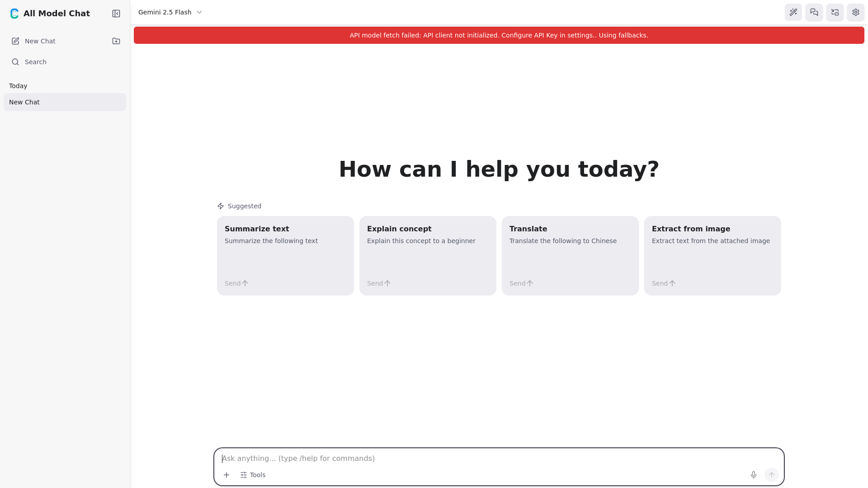Open the chat bubbles icon in header

click(x=814, y=12)
